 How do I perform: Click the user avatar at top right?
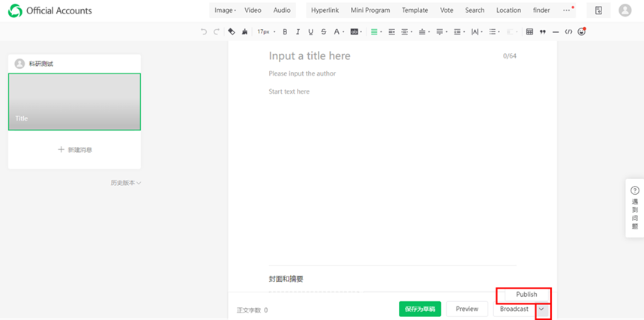pos(625,10)
